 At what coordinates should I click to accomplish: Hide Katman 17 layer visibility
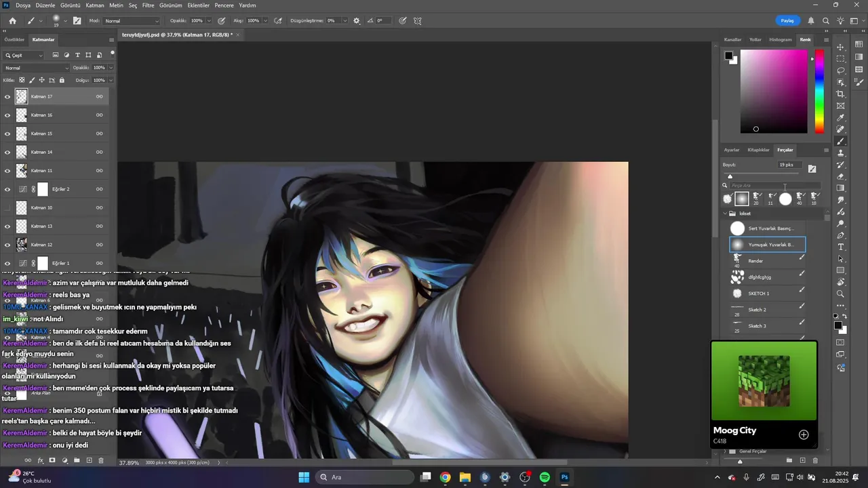7,97
